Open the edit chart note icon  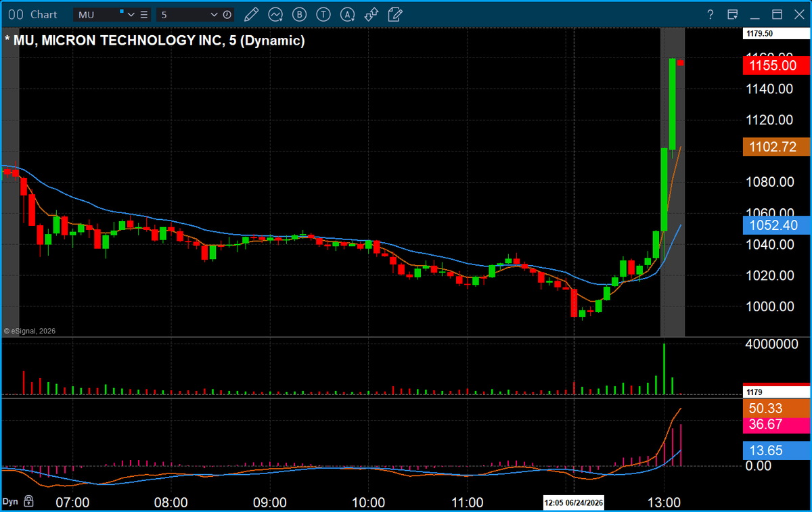pyautogui.click(x=396, y=14)
